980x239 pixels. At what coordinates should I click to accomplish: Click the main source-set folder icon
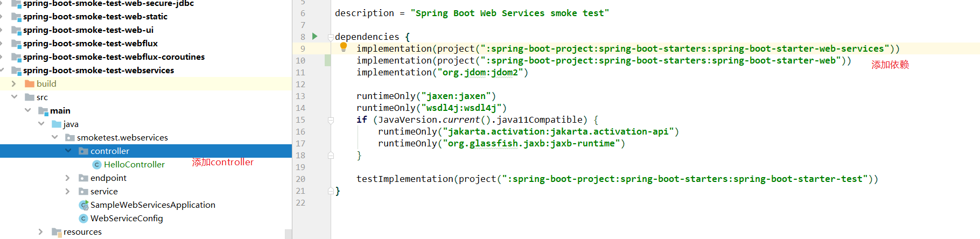pos(43,110)
